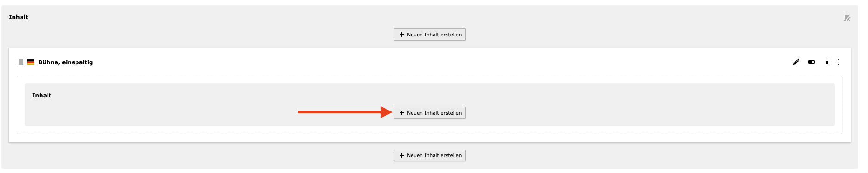Click the plus icon beside the red arrow
This screenshot has width=868, height=173.
[x=402, y=113]
